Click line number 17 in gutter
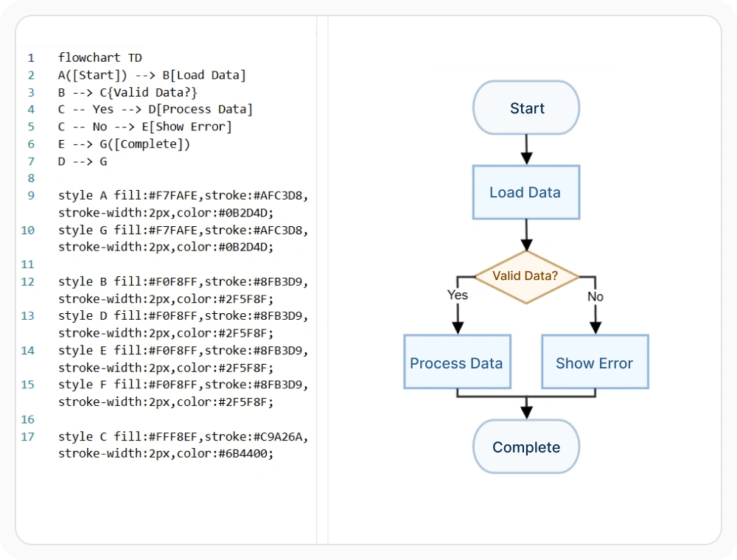The image size is (737, 560). coord(28,436)
